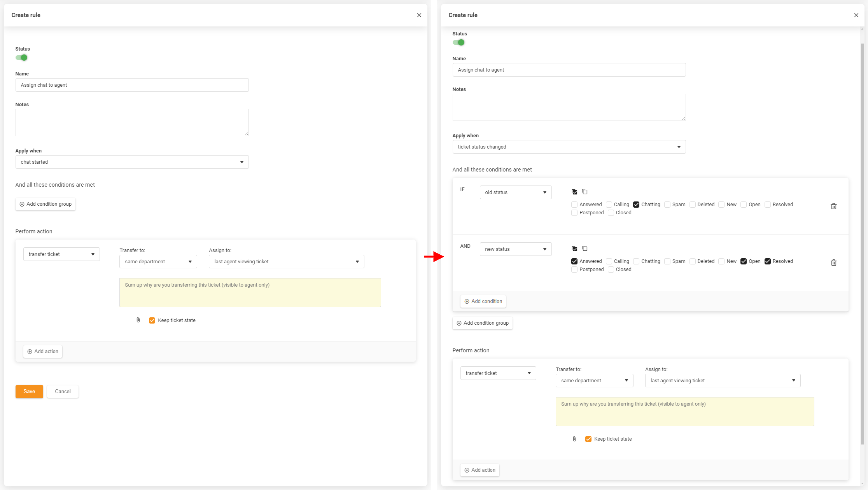868x490 pixels.
Task: Click the orange Save button
Action: pos(29,392)
